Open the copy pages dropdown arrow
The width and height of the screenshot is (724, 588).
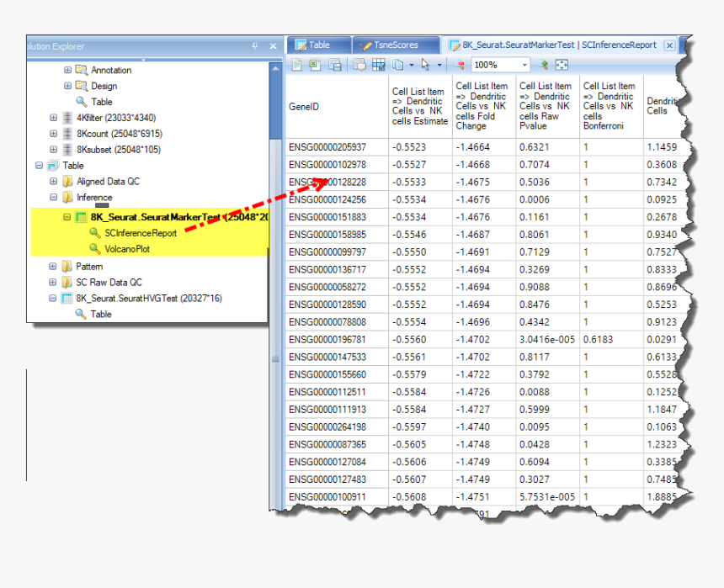pyautogui.click(x=411, y=65)
